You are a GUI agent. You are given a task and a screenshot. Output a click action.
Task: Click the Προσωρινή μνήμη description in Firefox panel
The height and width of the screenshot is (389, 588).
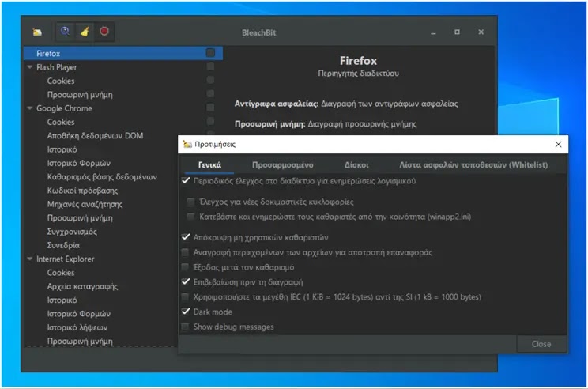click(326, 124)
